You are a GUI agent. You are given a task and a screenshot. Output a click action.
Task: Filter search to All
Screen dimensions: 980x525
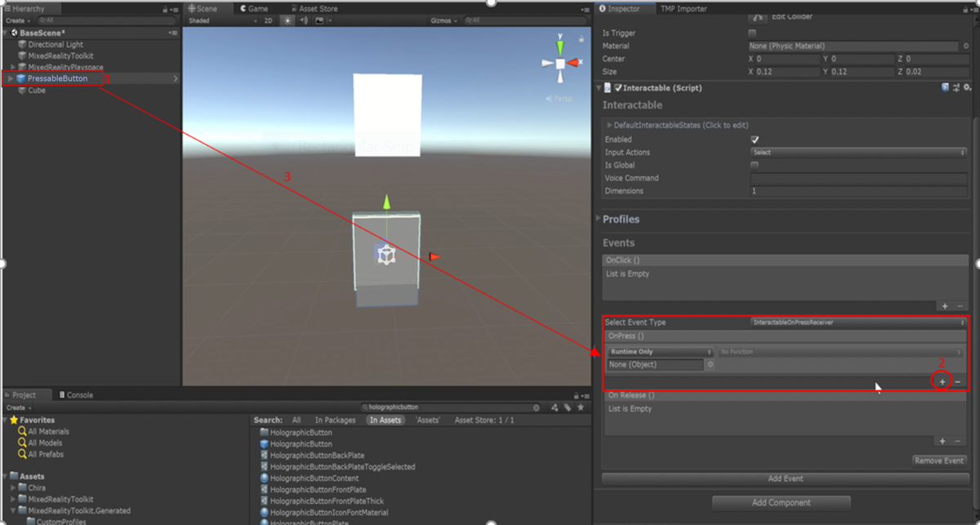pos(296,420)
